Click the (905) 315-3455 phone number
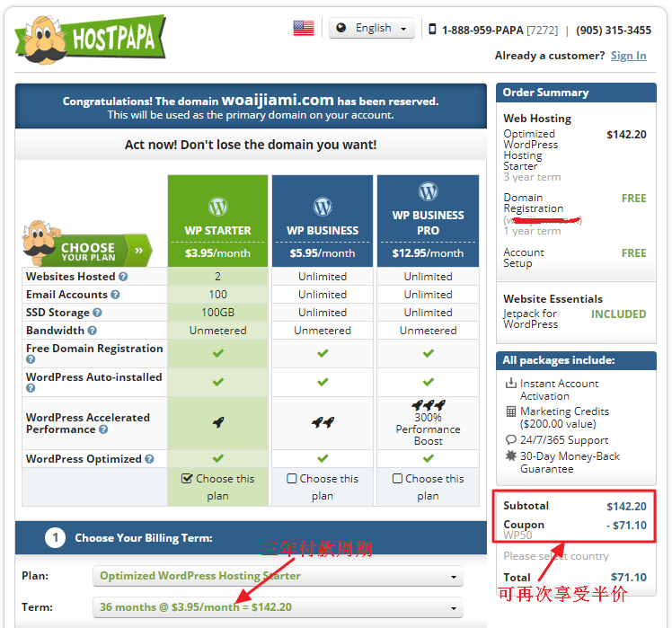672x628 pixels. (614, 31)
